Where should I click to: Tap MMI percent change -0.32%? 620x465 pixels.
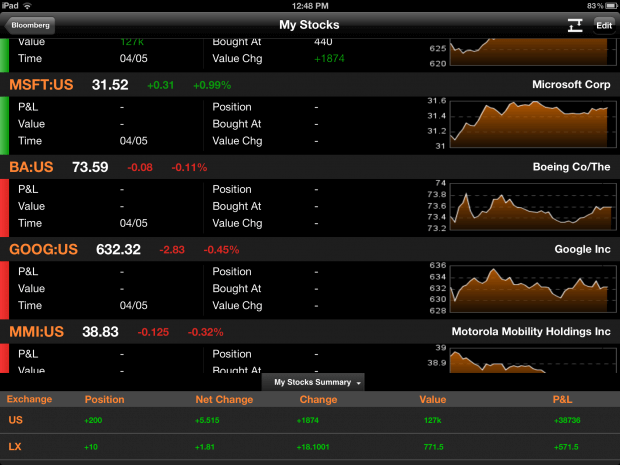click(205, 332)
